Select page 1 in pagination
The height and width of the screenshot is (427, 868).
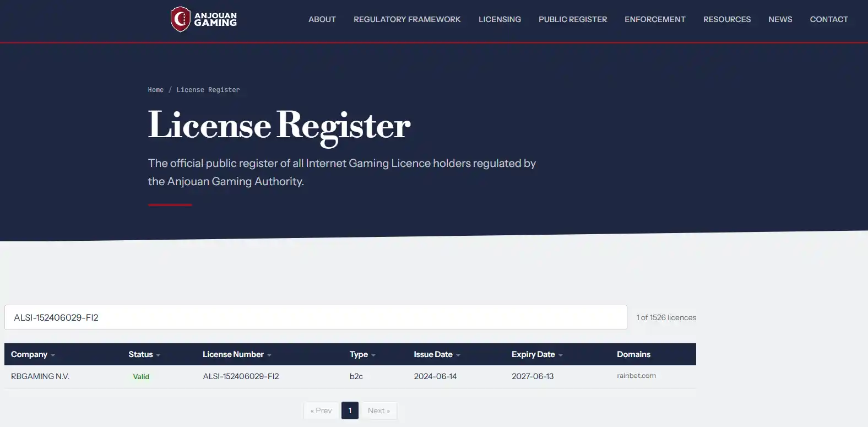(350, 410)
